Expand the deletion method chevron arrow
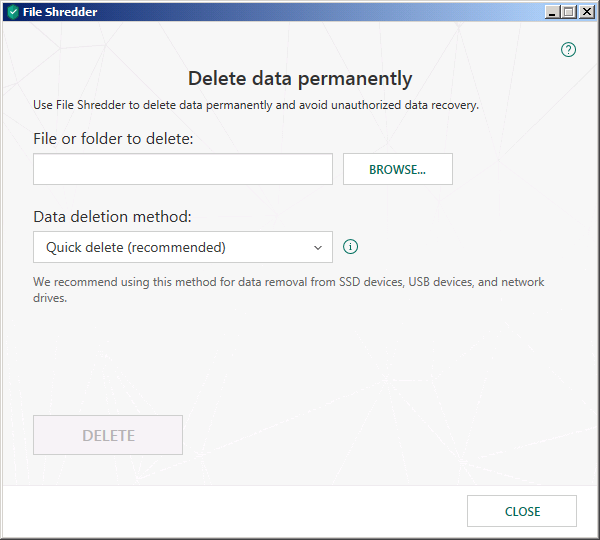This screenshot has width=600, height=540. click(318, 247)
